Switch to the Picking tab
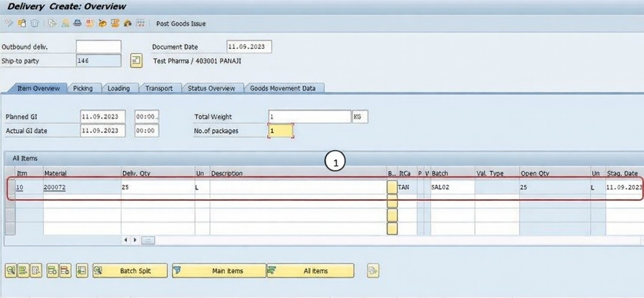644x298 pixels. [x=83, y=88]
